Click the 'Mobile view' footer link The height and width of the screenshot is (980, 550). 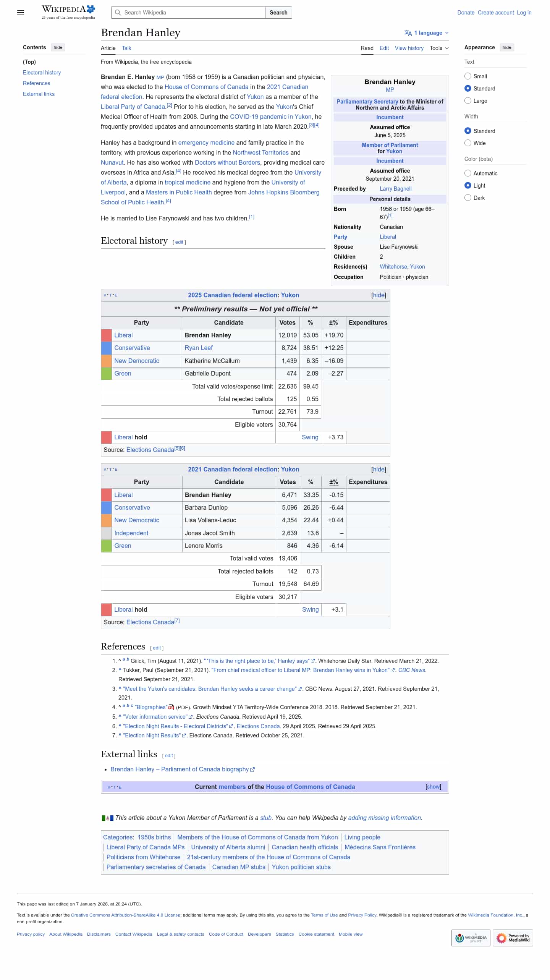coord(351,935)
